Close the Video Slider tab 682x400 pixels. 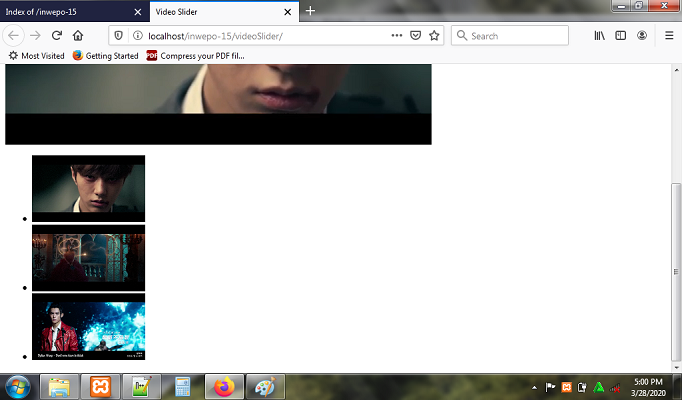tap(288, 12)
